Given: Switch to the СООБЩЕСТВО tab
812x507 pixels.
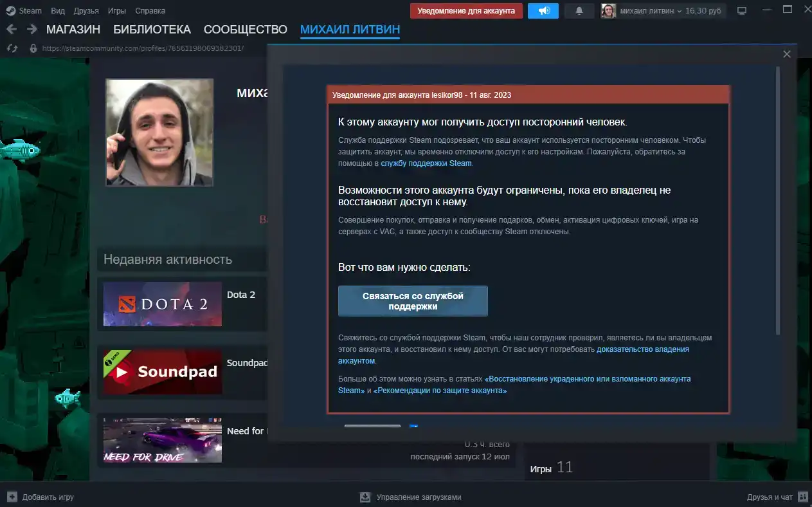Looking at the screenshot, I should coord(246,30).
